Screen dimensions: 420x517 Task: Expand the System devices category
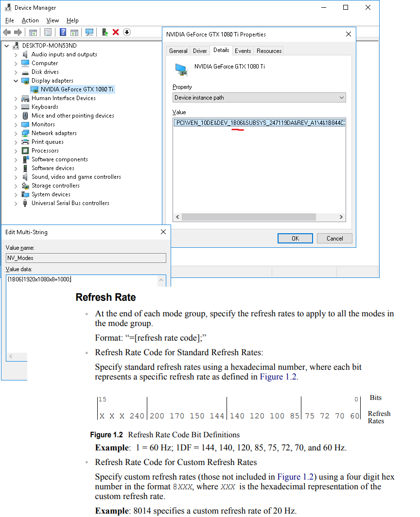[x=16, y=194]
